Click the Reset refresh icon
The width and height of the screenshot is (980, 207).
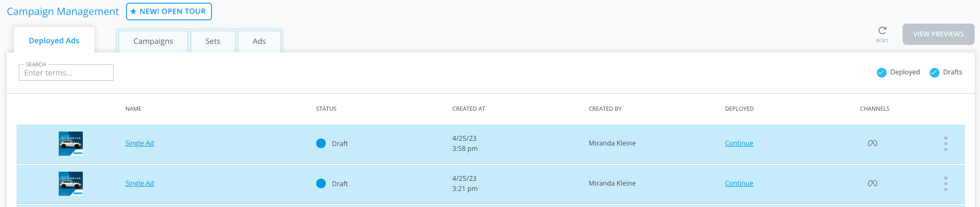click(882, 30)
